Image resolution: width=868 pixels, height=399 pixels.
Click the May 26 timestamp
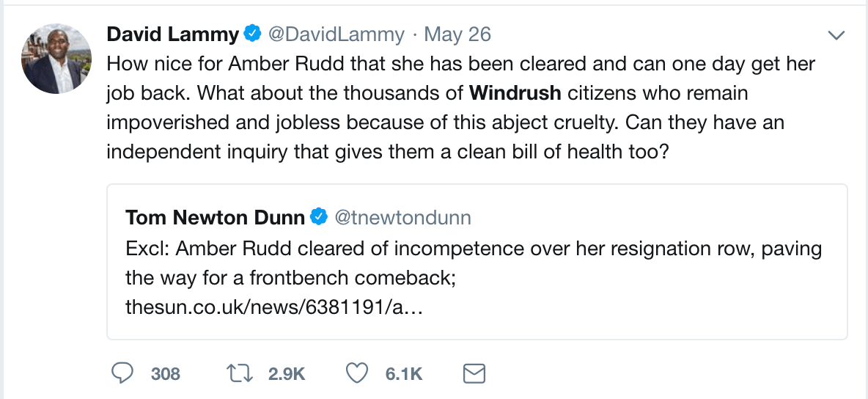(457, 34)
